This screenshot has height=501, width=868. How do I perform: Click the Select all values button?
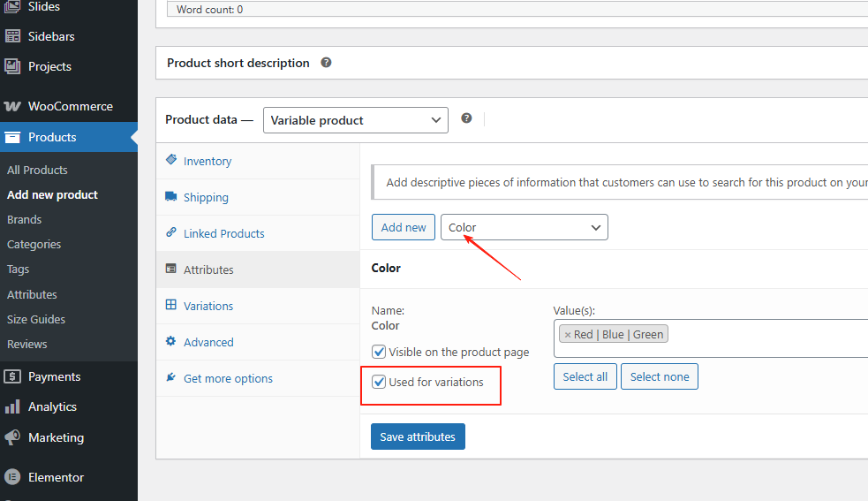[x=585, y=377]
